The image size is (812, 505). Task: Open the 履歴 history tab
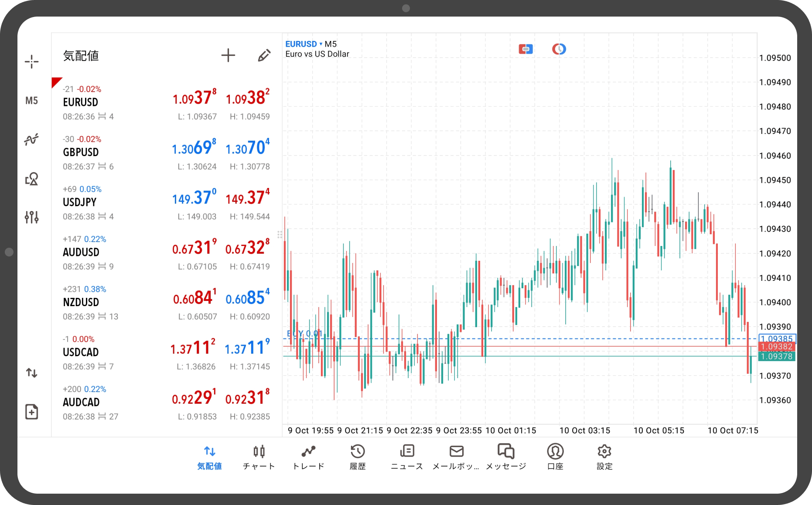(x=358, y=457)
